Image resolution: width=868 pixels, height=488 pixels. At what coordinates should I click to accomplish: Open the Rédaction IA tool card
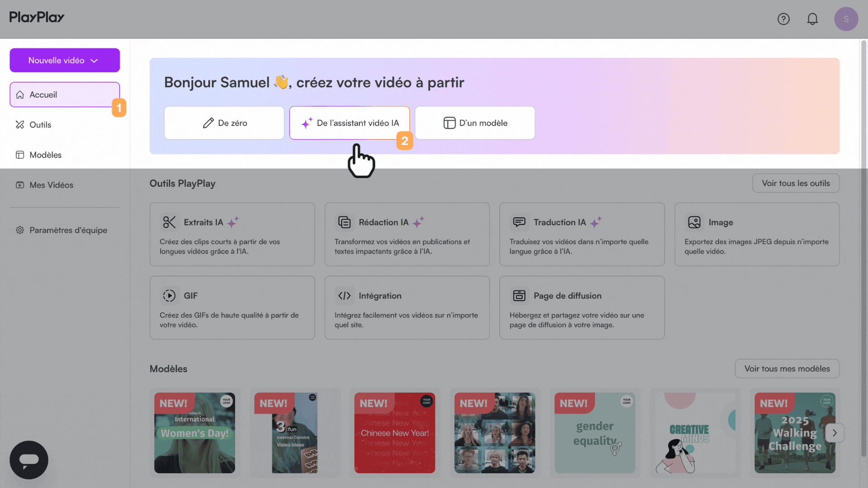pos(407,234)
